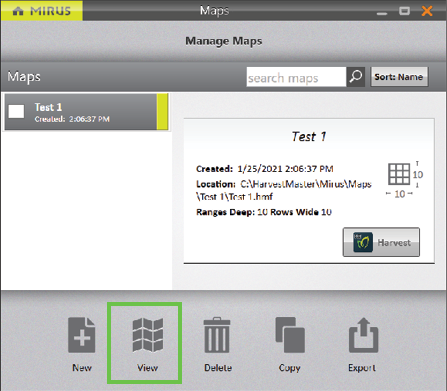Screen dimensions: 447x391
Task: Click the Test 1 details title
Action: point(309,137)
